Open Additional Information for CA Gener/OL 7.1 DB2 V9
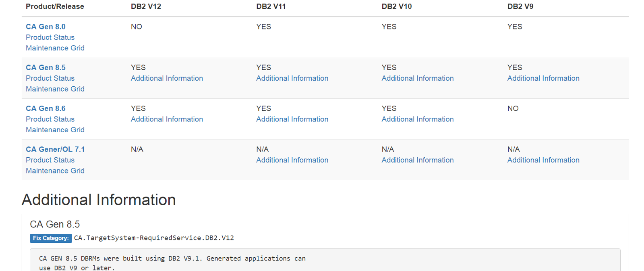The width and height of the screenshot is (644, 271). coord(543,160)
